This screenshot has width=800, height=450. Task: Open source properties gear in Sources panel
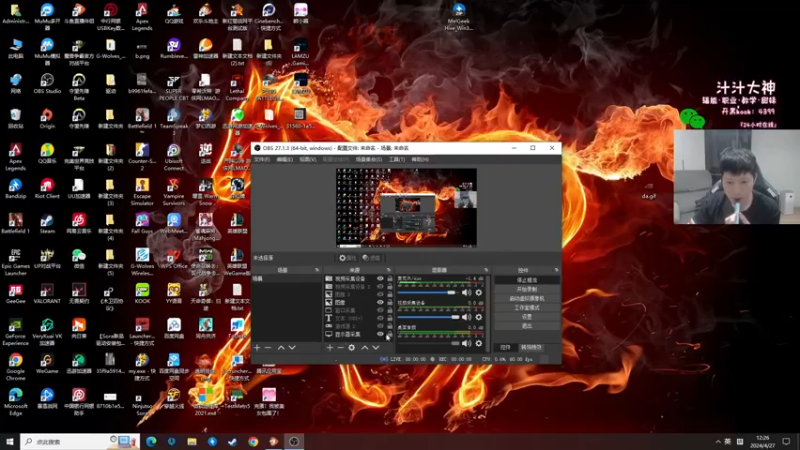pos(352,348)
